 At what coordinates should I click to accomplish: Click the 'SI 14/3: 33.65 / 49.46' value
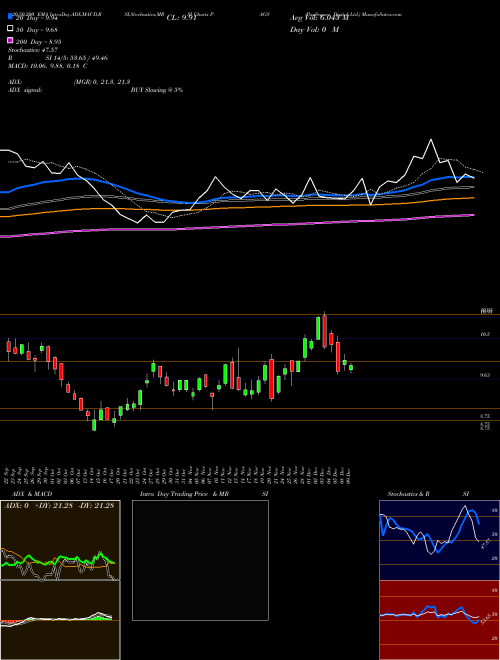coord(76,58)
